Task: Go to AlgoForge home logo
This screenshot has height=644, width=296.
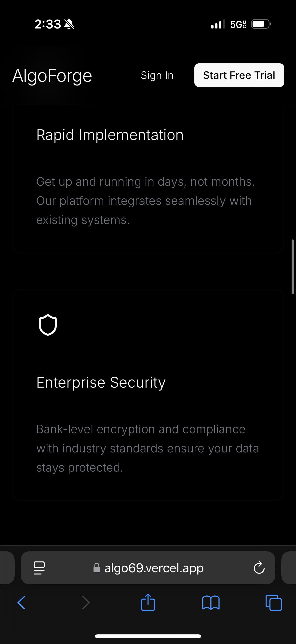Action: pos(52,75)
